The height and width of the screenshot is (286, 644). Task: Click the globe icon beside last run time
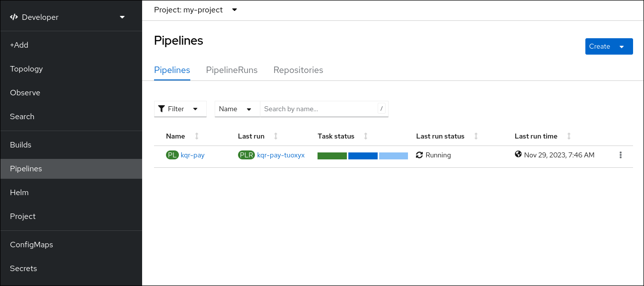click(x=518, y=155)
